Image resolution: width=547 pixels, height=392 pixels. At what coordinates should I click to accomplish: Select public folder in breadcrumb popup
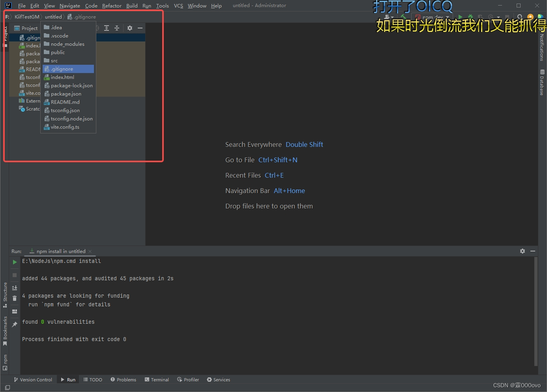[x=68, y=53]
